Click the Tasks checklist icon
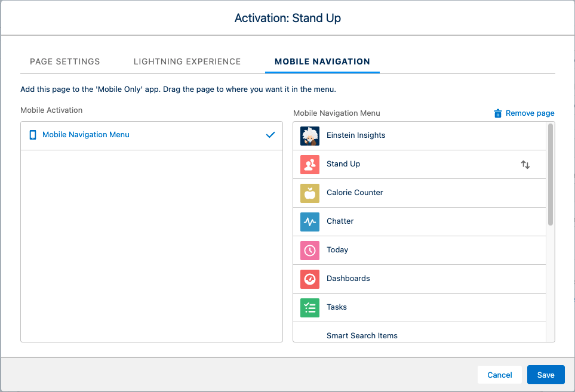 pyautogui.click(x=310, y=307)
